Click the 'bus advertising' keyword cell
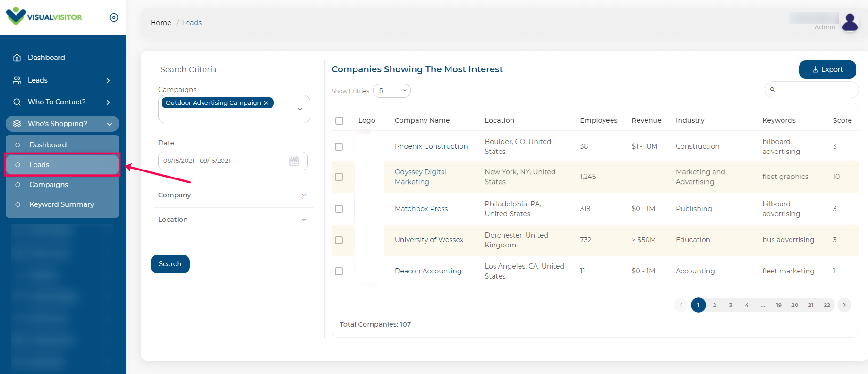The height and width of the screenshot is (374, 868). [788, 240]
